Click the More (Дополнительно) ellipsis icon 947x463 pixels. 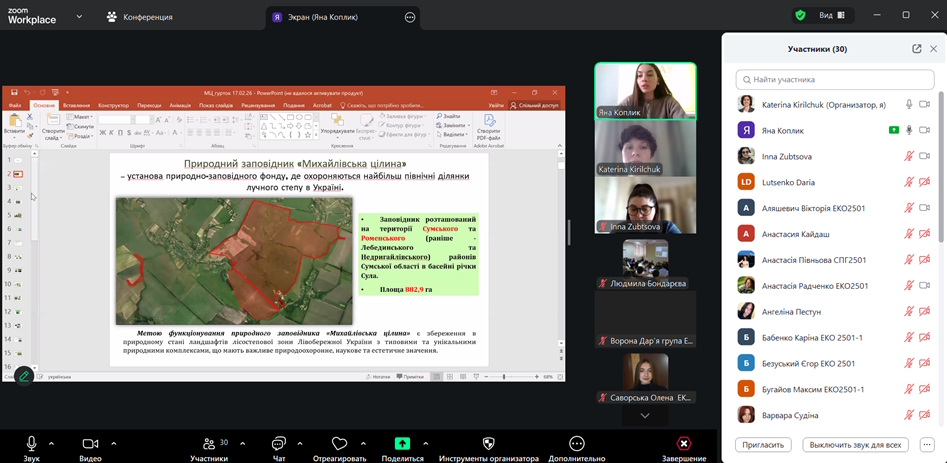[x=577, y=443]
